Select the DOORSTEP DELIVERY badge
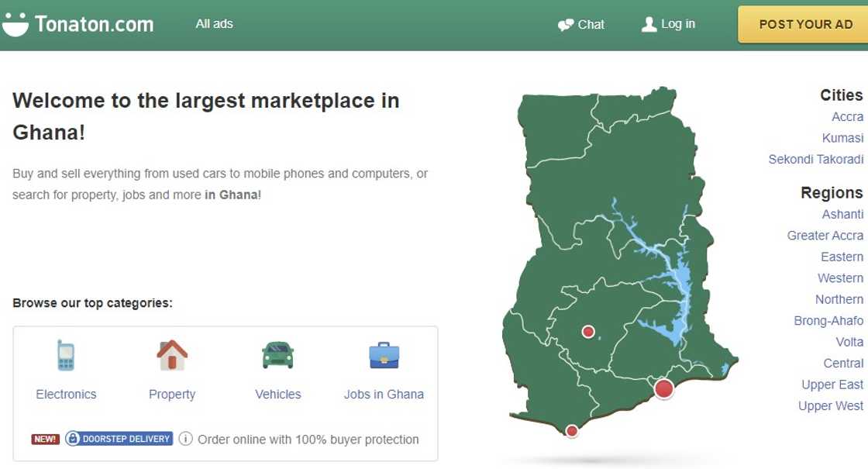This screenshot has width=868, height=469. [x=119, y=439]
